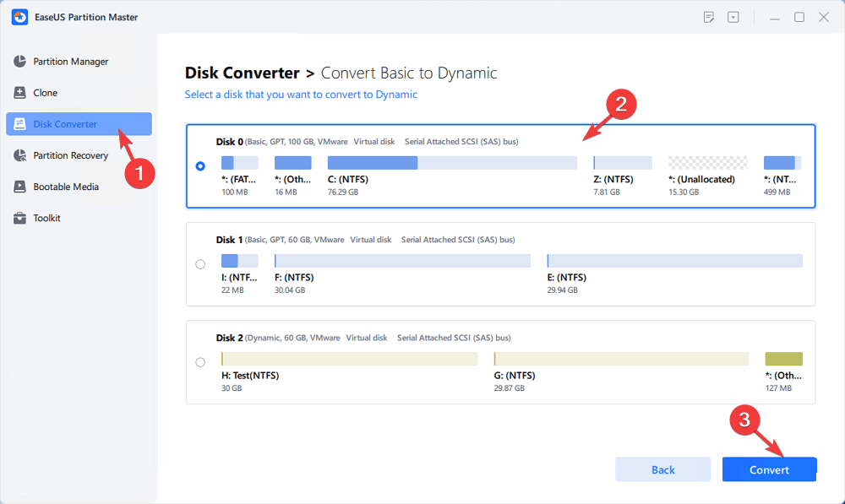The width and height of the screenshot is (845, 504).
Task: Click the Bootable Media sidebar icon
Action: (20, 187)
